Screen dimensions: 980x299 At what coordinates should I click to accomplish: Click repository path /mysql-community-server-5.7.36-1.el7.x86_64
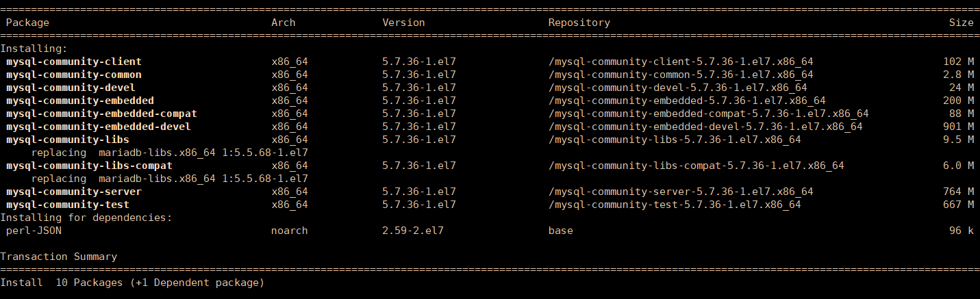pos(681,192)
